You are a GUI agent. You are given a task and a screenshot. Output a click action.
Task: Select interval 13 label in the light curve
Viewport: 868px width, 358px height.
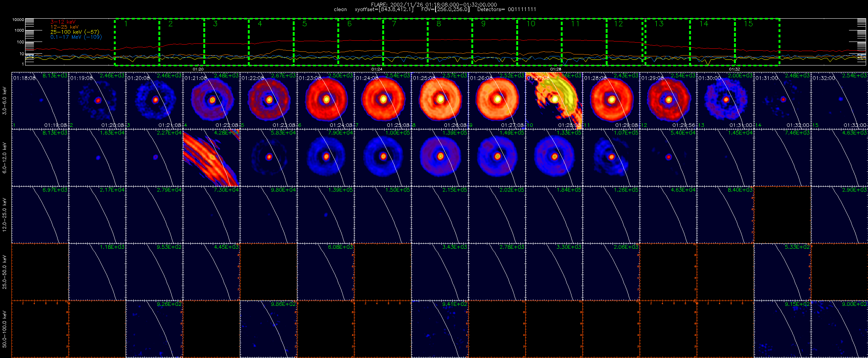tap(659, 24)
